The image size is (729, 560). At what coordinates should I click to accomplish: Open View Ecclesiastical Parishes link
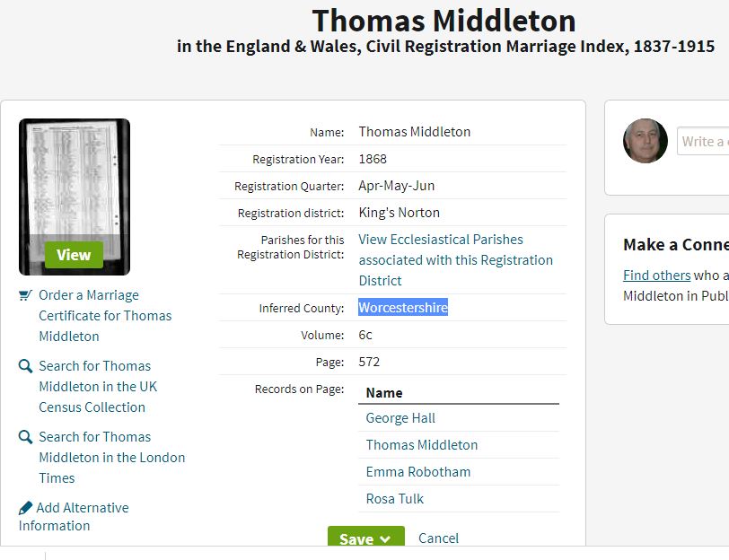456,259
